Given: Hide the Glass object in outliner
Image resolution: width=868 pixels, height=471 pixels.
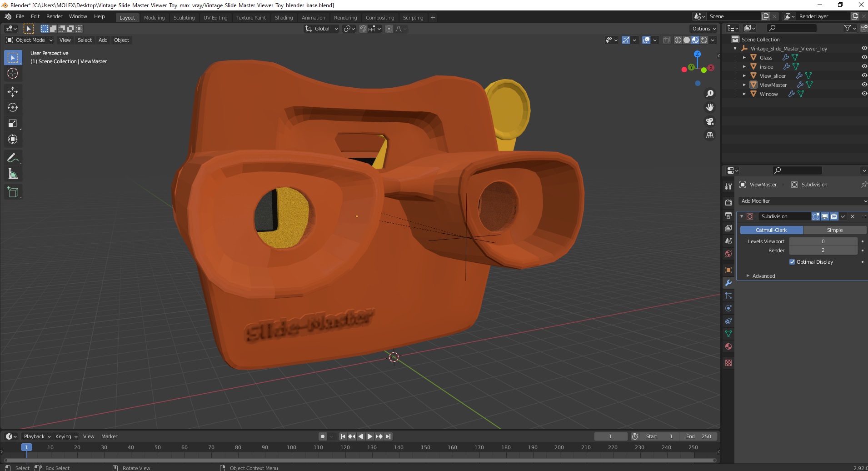Looking at the screenshot, I should [864, 57].
